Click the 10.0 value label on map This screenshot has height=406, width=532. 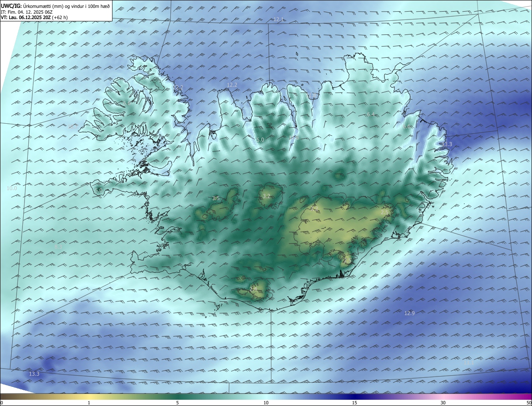(x=12, y=188)
